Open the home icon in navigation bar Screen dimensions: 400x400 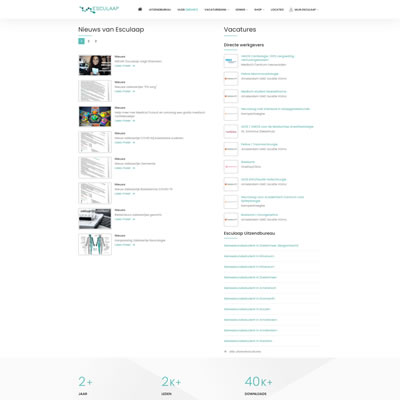coord(140,9)
